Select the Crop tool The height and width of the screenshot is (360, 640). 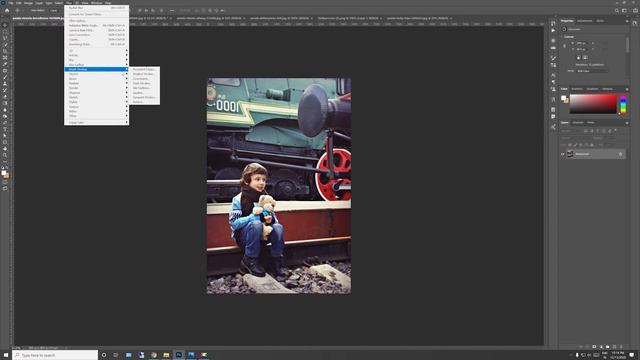pos(5,51)
